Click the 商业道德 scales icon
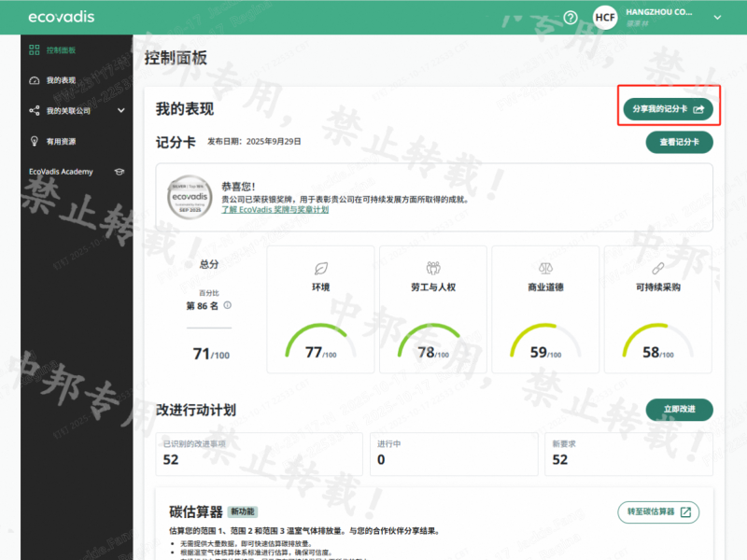 pos(545,268)
